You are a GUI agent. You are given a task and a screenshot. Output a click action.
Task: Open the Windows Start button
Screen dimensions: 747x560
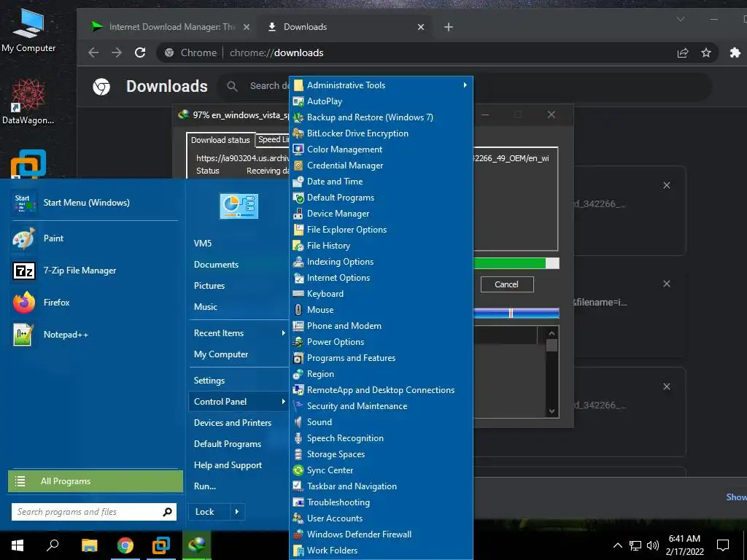(18, 545)
